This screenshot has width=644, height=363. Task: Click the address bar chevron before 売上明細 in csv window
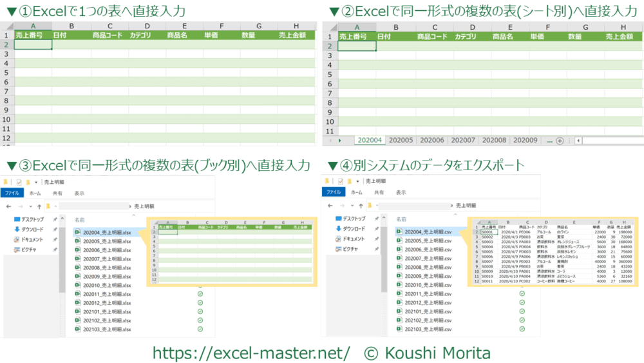point(451,206)
